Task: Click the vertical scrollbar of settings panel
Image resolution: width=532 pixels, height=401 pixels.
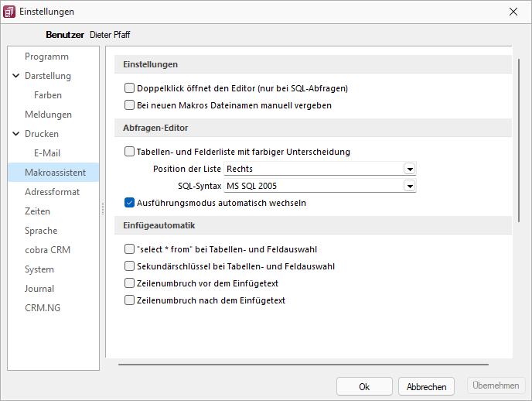Action: pyautogui.click(x=519, y=141)
